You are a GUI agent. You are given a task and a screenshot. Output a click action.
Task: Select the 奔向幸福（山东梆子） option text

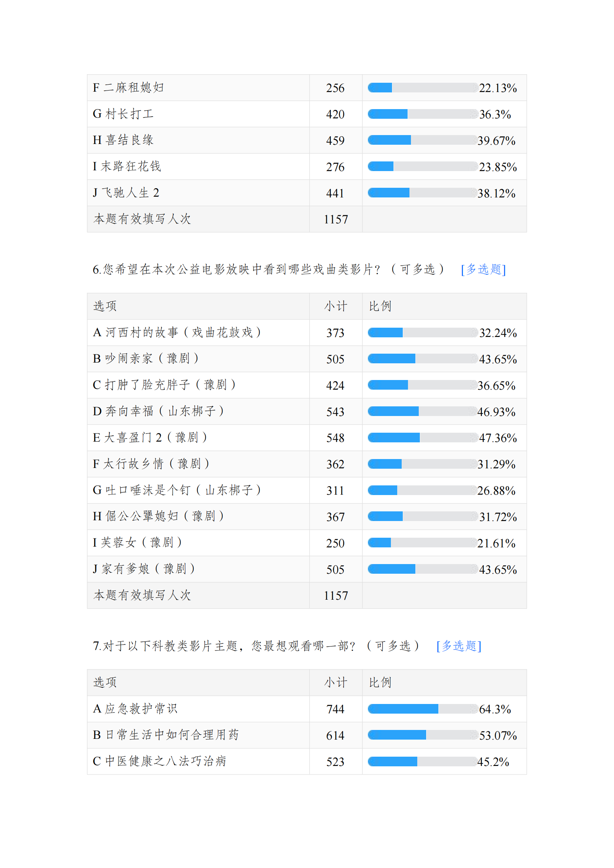159,411
